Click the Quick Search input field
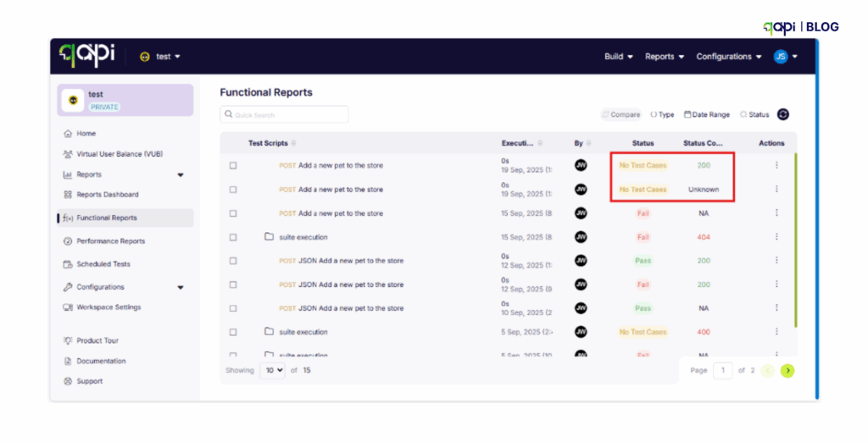This screenshot has width=868, height=442. click(284, 114)
